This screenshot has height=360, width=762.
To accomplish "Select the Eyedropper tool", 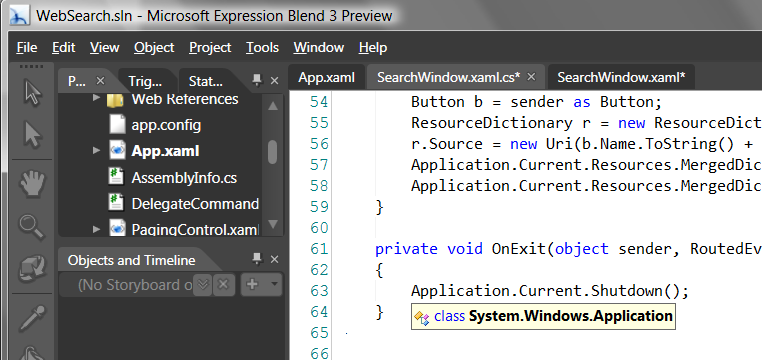I will [x=33, y=318].
